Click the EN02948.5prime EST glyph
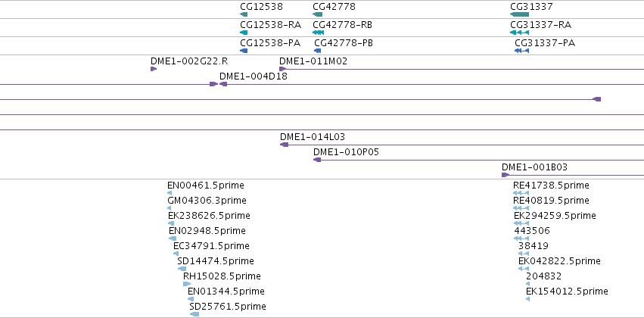Viewport: 644px width, 318px height. pos(173,238)
